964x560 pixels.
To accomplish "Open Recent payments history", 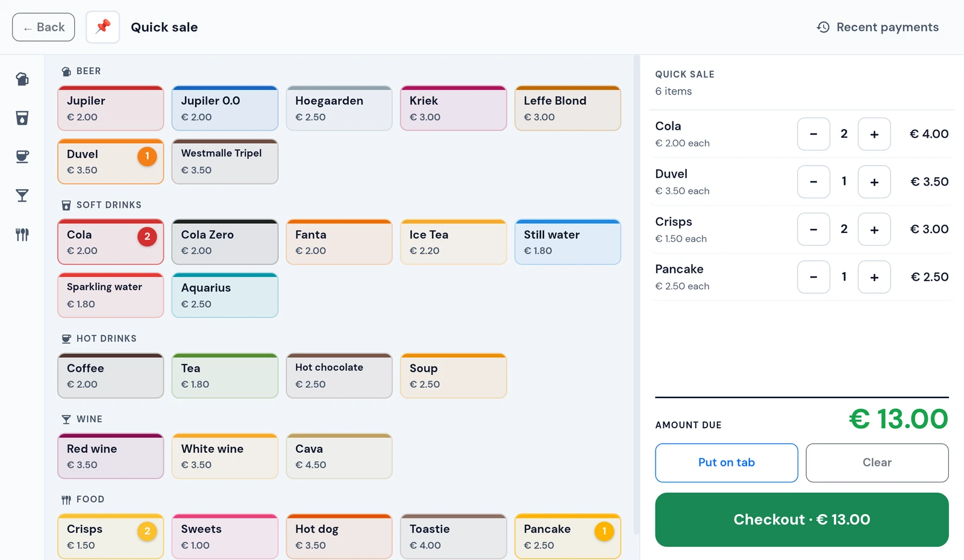I will coord(878,27).
